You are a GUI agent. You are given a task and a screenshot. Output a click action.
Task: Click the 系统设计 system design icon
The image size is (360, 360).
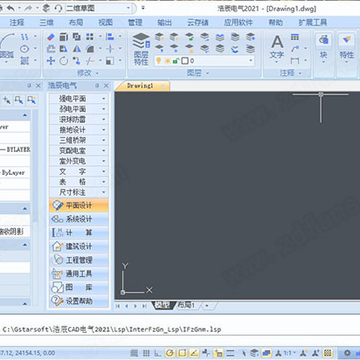click(x=57, y=219)
